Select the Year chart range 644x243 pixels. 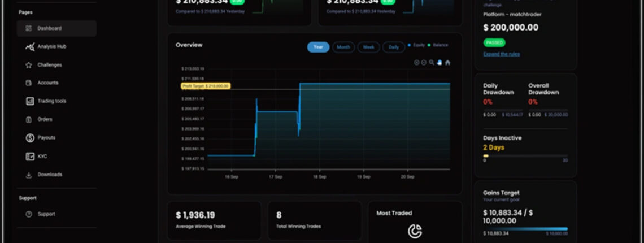pos(318,47)
